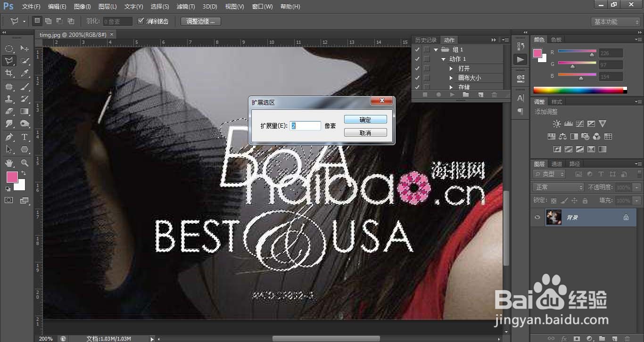This screenshot has height=342, width=644.
Task: Expand the 打开 action step
Action: pos(451,68)
